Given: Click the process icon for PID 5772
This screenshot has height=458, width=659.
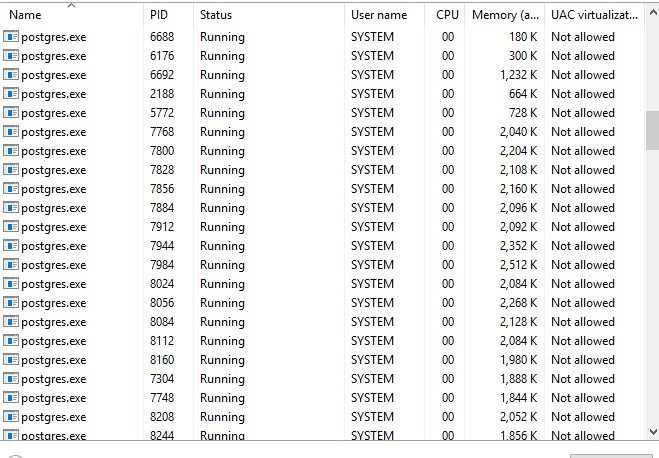Looking at the screenshot, I should coord(11,113).
